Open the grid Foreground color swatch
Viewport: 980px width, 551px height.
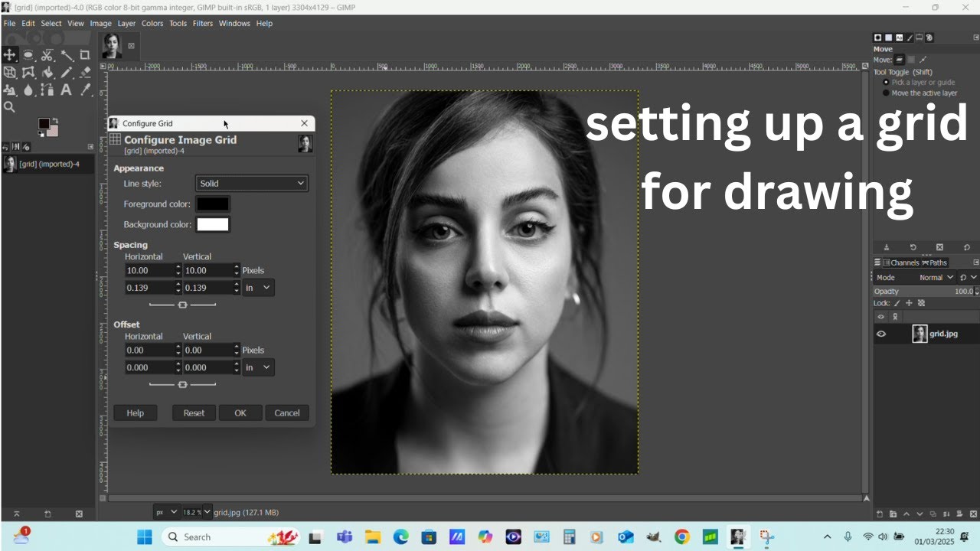(213, 204)
